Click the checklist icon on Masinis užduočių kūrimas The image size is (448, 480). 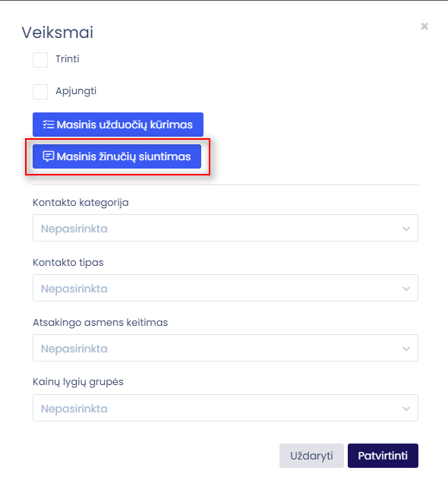coord(49,125)
